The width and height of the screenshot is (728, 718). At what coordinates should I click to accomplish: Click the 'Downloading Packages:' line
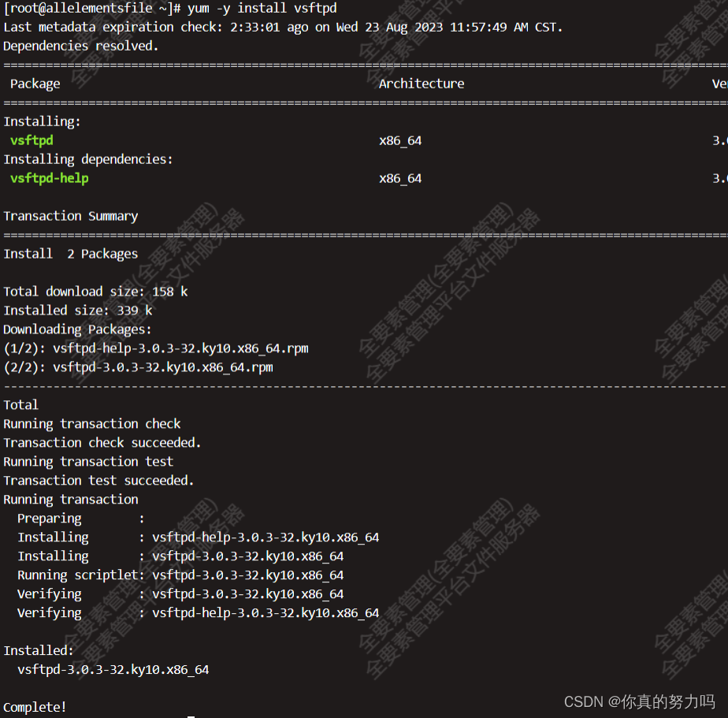(77, 329)
